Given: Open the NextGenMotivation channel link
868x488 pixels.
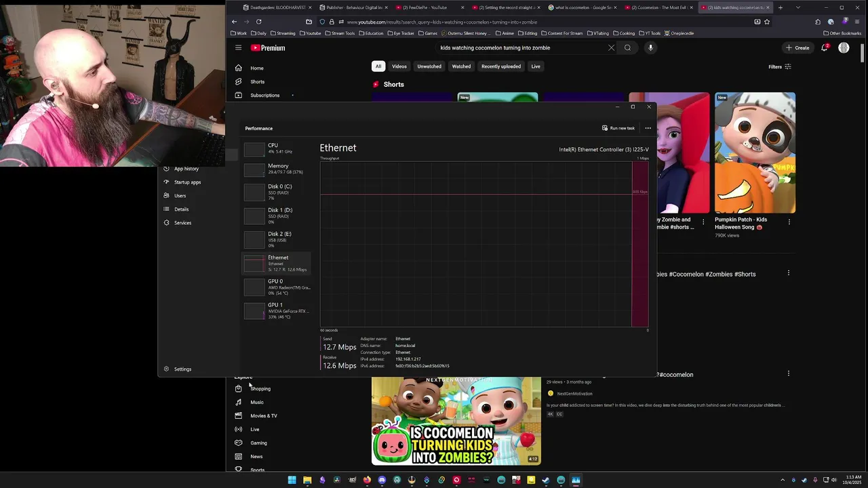Looking at the screenshot, I should point(574,393).
